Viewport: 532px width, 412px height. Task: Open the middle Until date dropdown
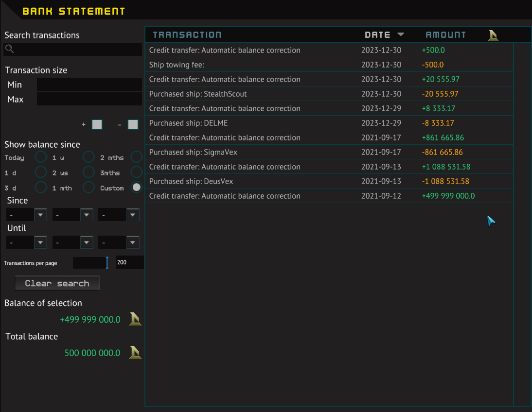pos(87,242)
